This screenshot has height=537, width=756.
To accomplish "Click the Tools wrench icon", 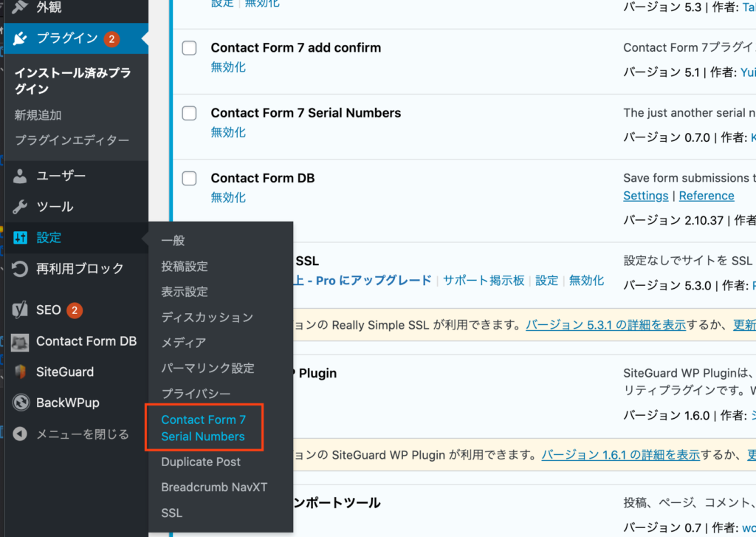I will tap(21, 207).
